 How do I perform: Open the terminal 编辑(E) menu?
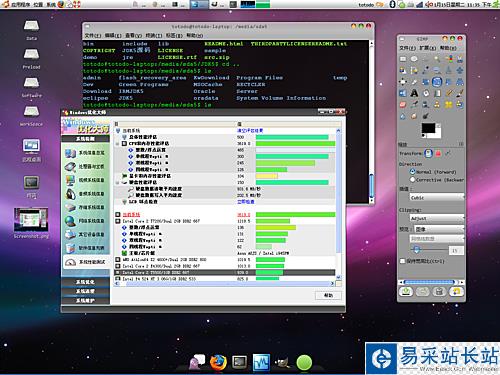point(113,35)
